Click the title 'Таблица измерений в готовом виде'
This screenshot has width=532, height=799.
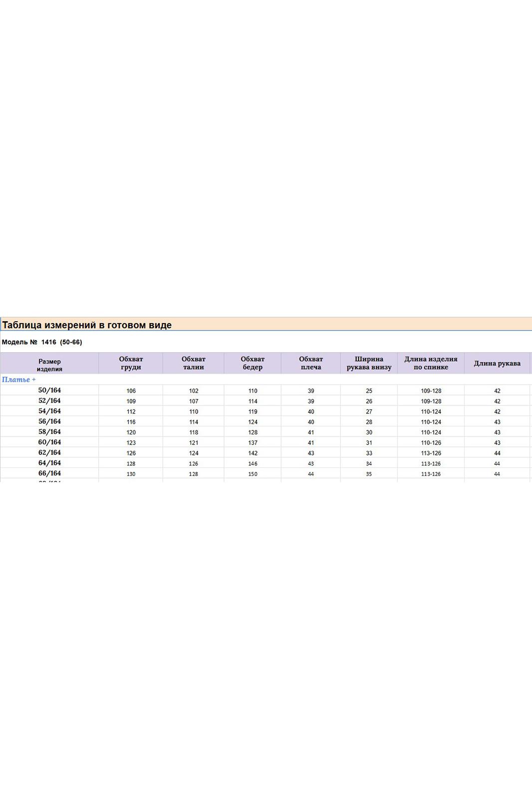(x=87, y=325)
